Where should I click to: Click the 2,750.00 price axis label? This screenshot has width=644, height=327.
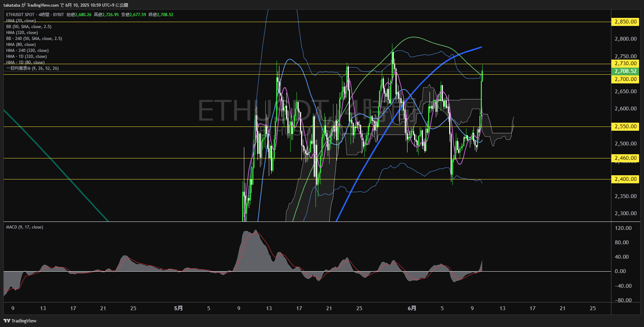coord(626,56)
